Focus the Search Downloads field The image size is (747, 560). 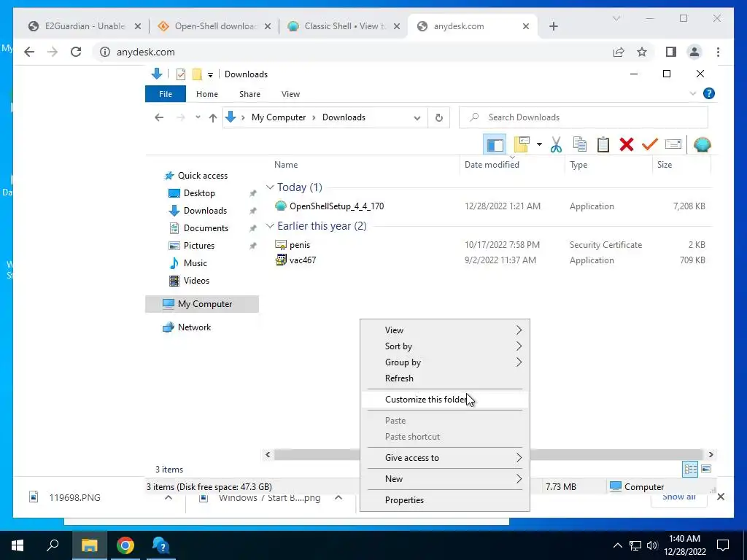(x=583, y=117)
